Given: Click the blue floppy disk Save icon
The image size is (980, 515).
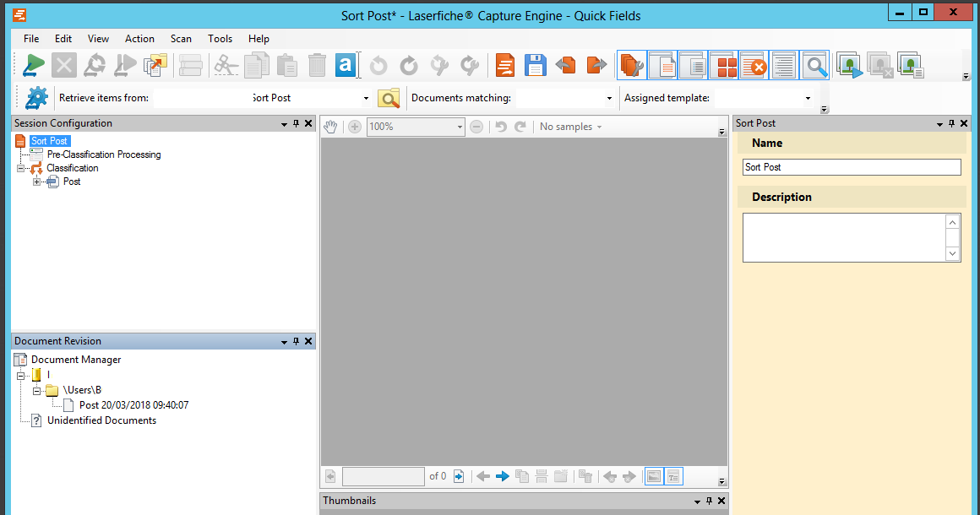Looking at the screenshot, I should tap(535, 65).
